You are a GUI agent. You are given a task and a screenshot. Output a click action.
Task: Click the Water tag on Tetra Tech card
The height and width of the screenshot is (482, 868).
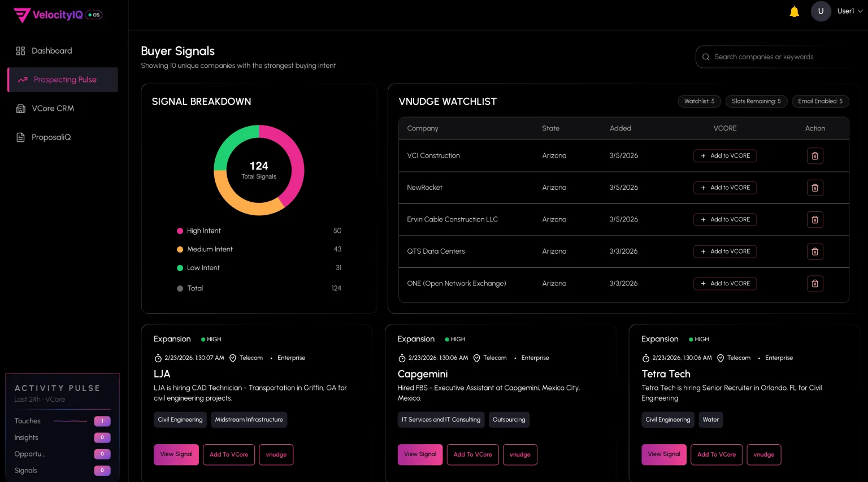point(711,420)
